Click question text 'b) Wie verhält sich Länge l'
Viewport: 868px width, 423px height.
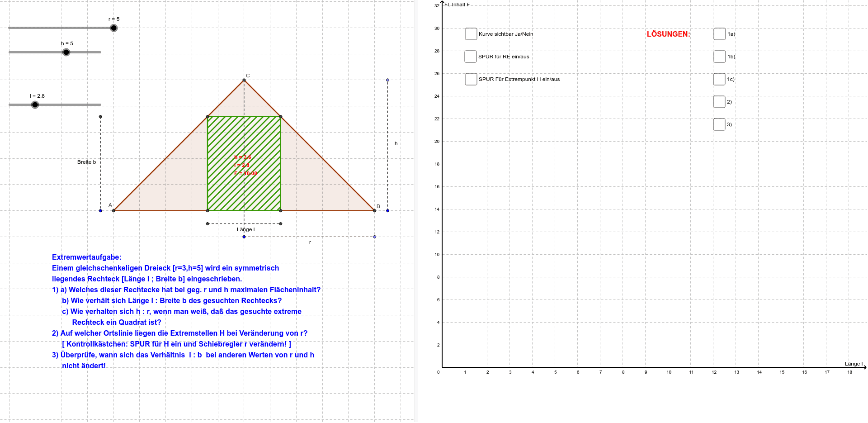click(x=172, y=300)
